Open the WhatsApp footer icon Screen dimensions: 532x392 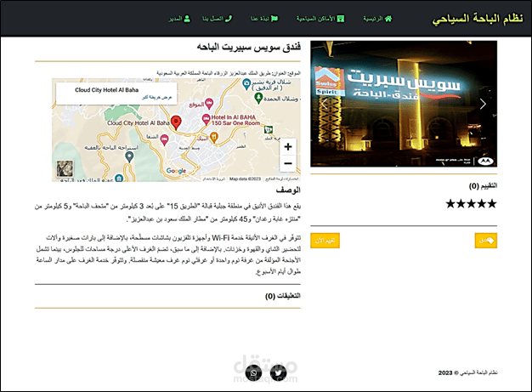pos(254,372)
